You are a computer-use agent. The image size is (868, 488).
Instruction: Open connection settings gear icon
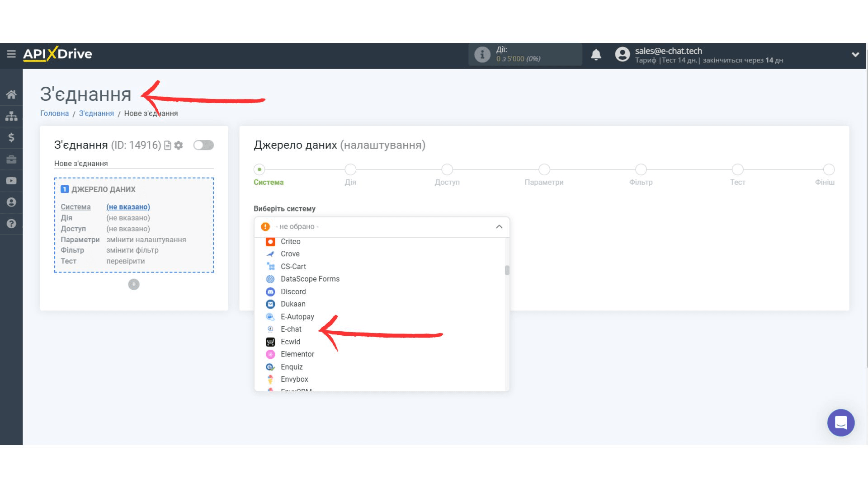point(179,145)
